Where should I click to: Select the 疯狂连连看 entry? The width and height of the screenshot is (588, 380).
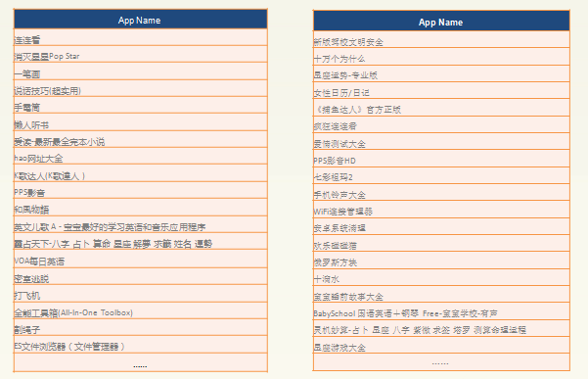[441, 124]
